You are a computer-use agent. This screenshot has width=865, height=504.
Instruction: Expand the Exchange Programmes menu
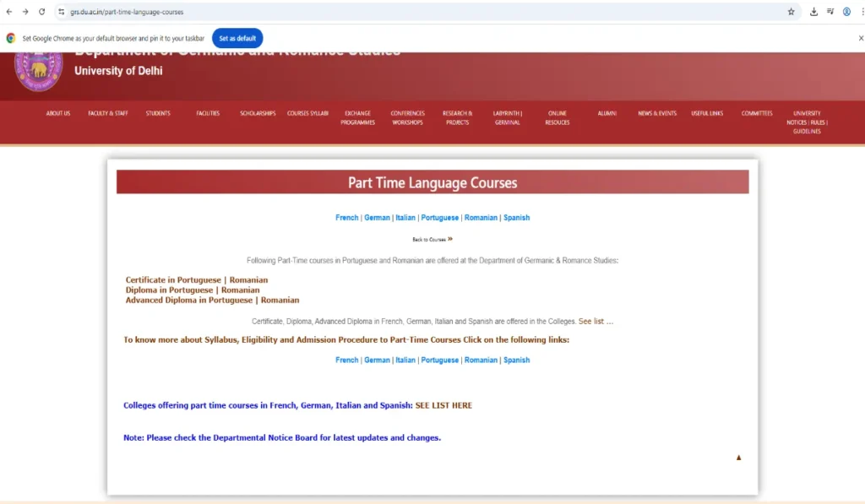[x=357, y=117]
